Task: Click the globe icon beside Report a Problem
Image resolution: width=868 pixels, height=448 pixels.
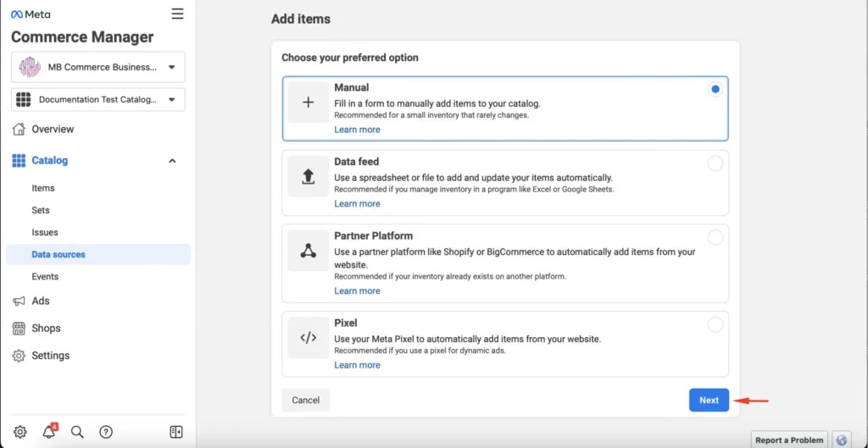Action: (841, 440)
